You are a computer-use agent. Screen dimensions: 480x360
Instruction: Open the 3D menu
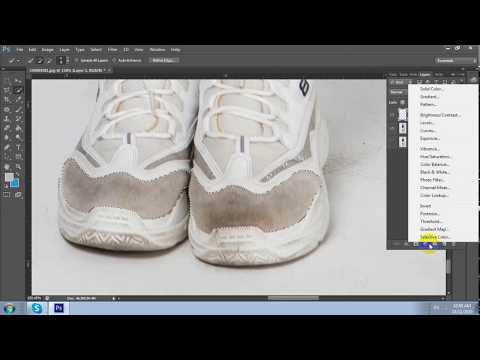pyautogui.click(x=126, y=50)
